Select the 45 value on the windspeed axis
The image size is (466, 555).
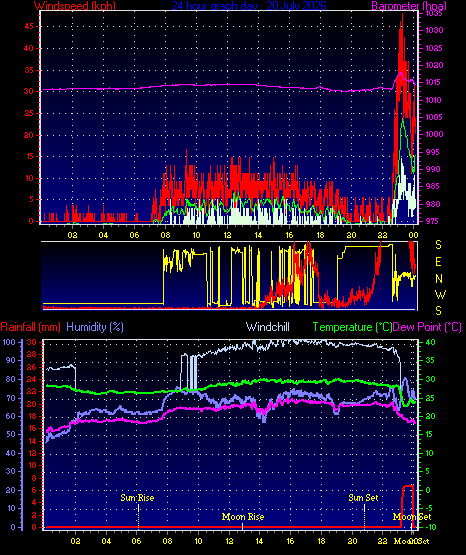[x=29, y=26]
